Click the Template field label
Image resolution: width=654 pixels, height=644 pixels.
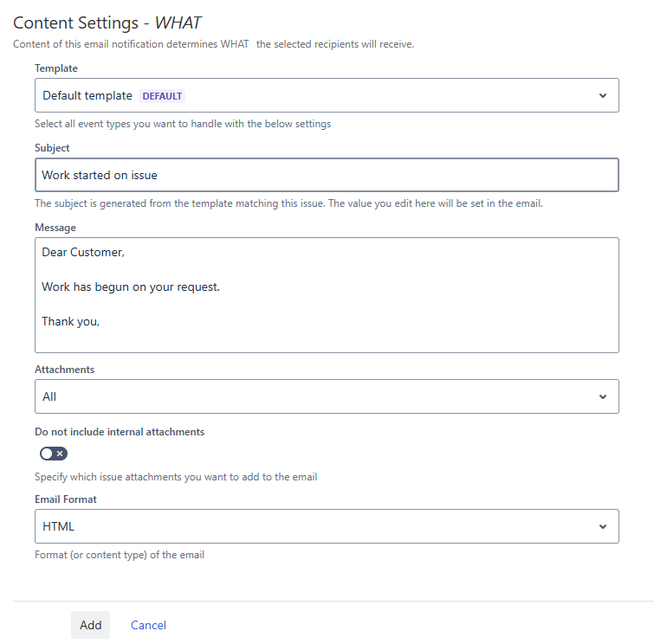(56, 68)
